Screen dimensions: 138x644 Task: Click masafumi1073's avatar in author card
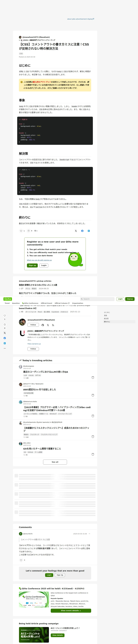[22, 322]
